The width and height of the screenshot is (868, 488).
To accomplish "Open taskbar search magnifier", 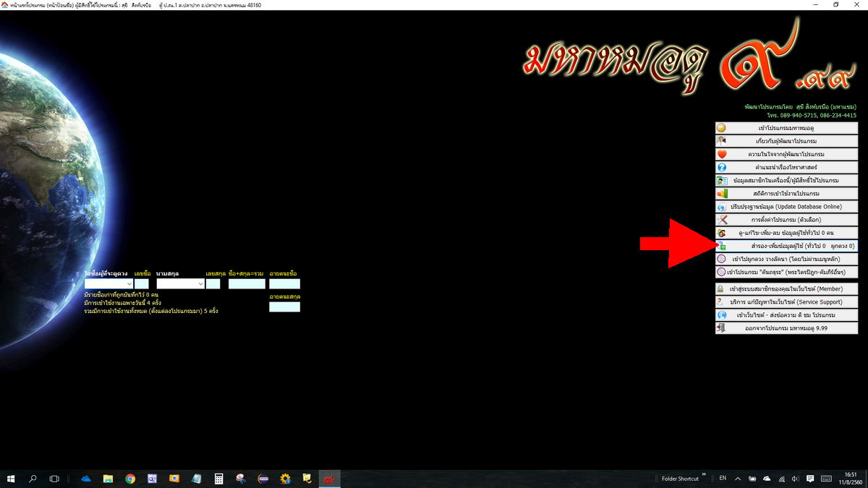I will [x=33, y=479].
